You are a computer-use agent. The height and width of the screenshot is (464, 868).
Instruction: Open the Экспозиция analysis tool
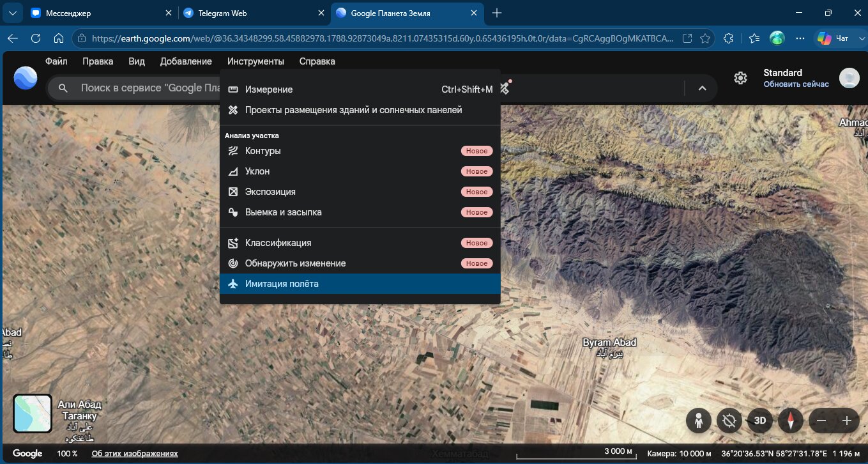tap(360, 192)
